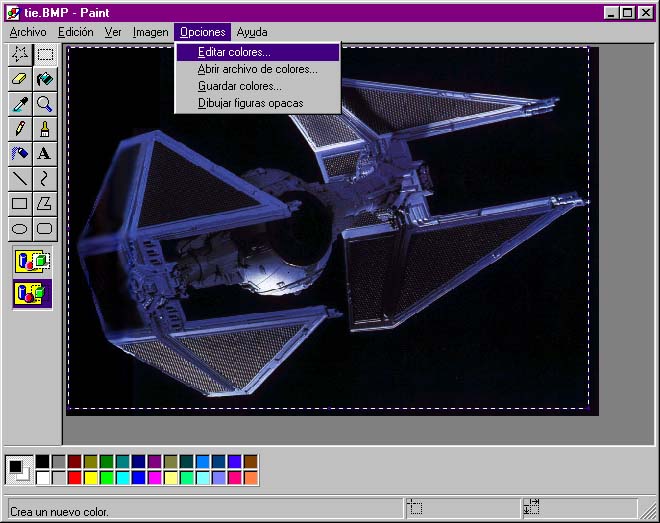Select the orange swatch at the palette end
Image resolution: width=660 pixels, height=523 pixels.
[250, 478]
